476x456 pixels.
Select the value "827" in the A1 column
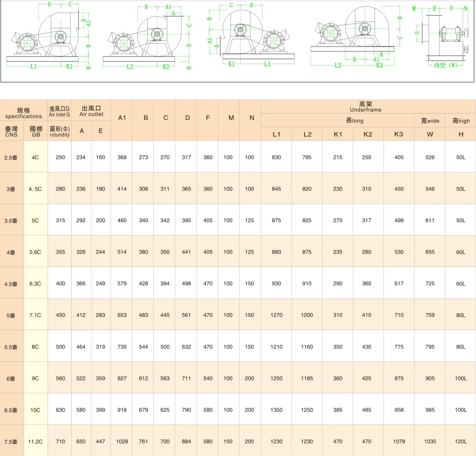pyautogui.click(x=122, y=378)
